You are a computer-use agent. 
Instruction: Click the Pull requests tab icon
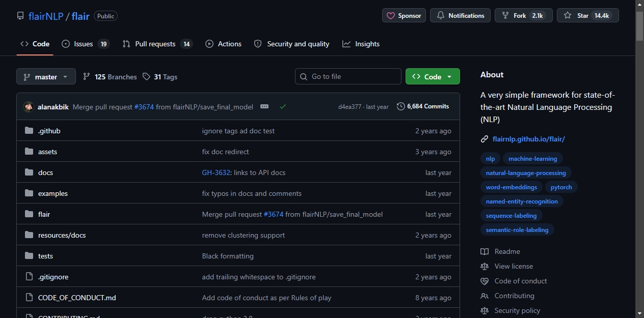pyautogui.click(x=126, y=44)
